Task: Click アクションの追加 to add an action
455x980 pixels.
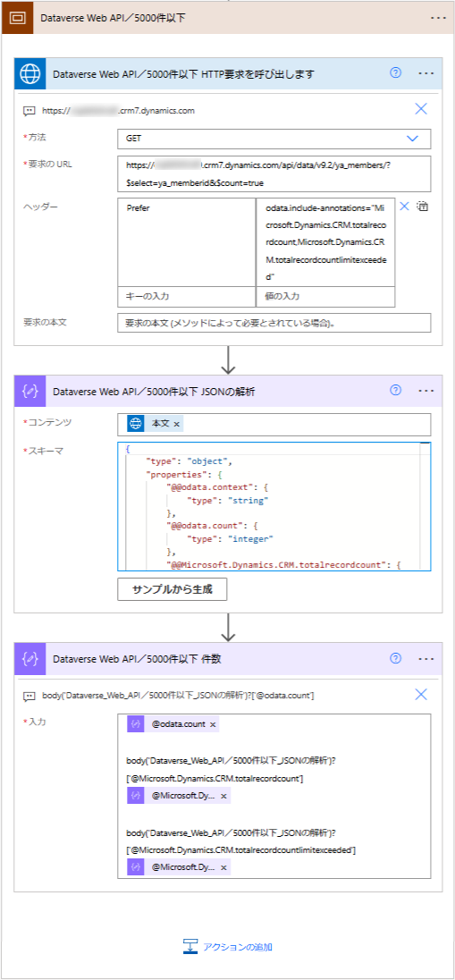Action: [x=228, y=947]
